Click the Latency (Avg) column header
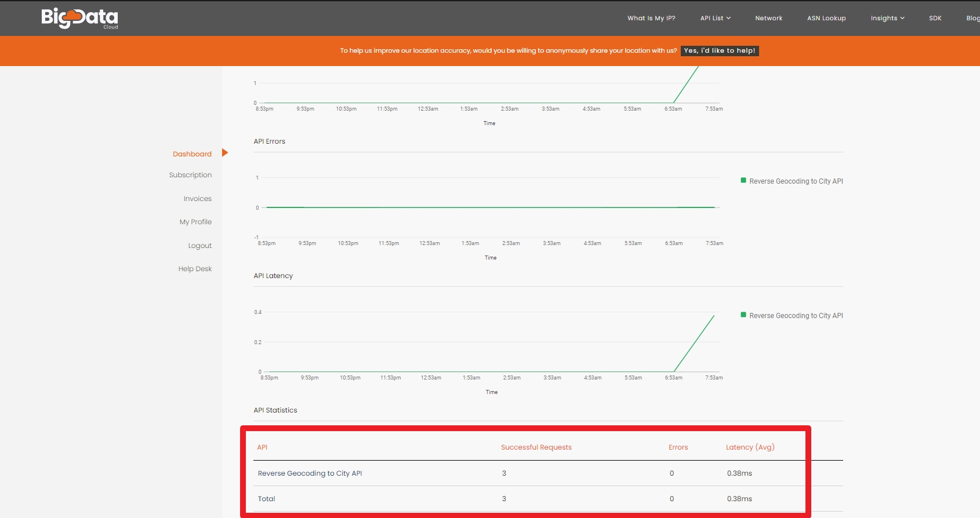The height and width of the screenshot is (518, 980). 750,447
